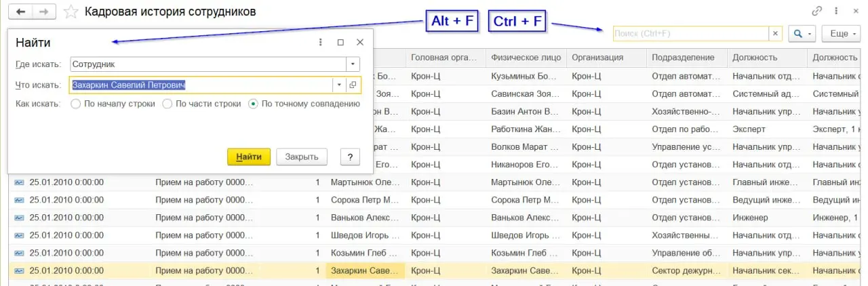Select the Управление об... cell
Screen dimensions: 868x286
686,253
